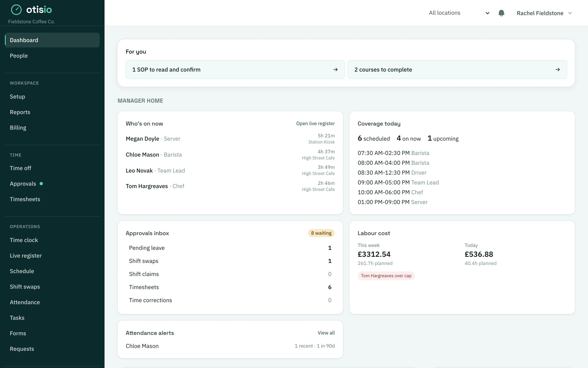Open the Pending leave approvals row

(230, 248)
